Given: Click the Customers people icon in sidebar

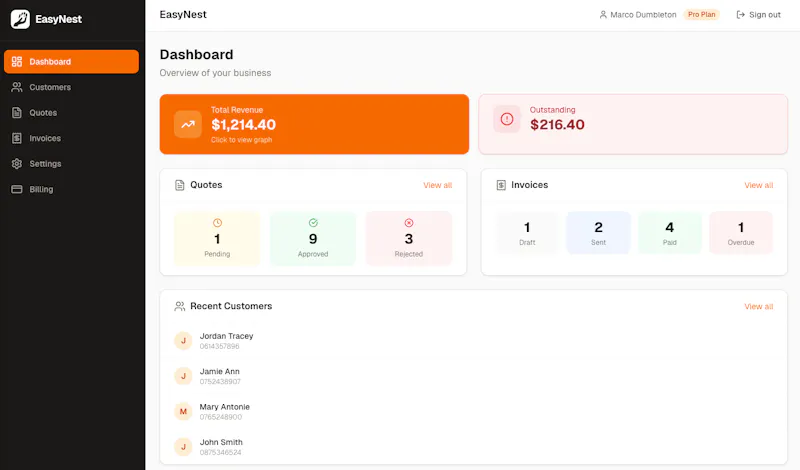Looking at the screenshot, I should 17,87.
